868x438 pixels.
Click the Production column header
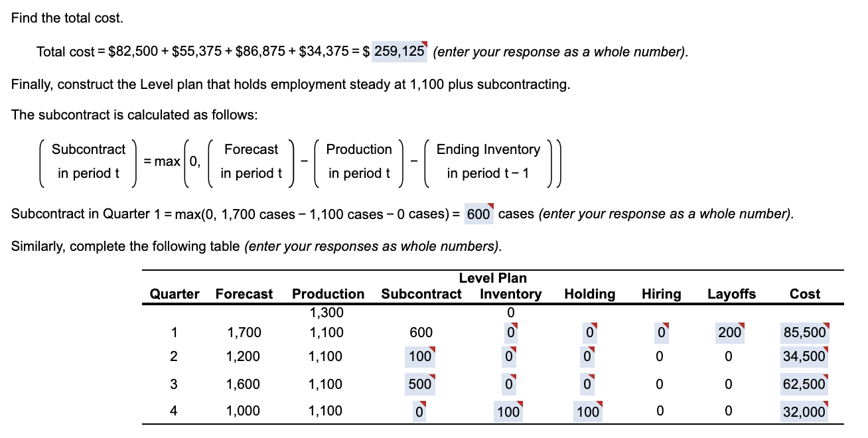pos(329,293)
